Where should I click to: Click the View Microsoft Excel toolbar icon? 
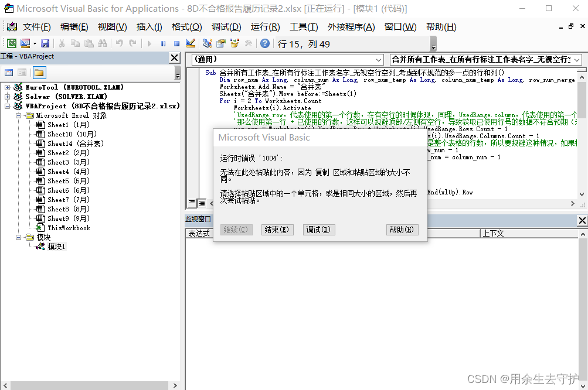coord(12,43)
